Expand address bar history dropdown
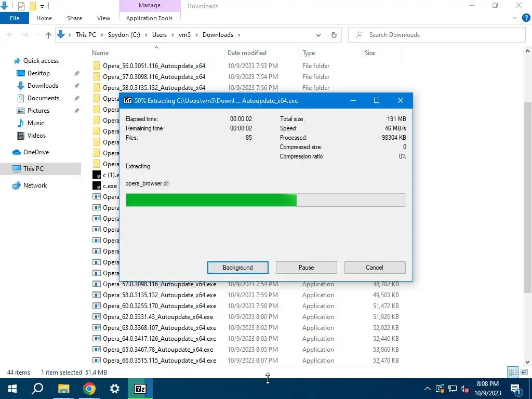Image resolution: width=532 pixels, height=399 pixels. click(x=318, y=35)
